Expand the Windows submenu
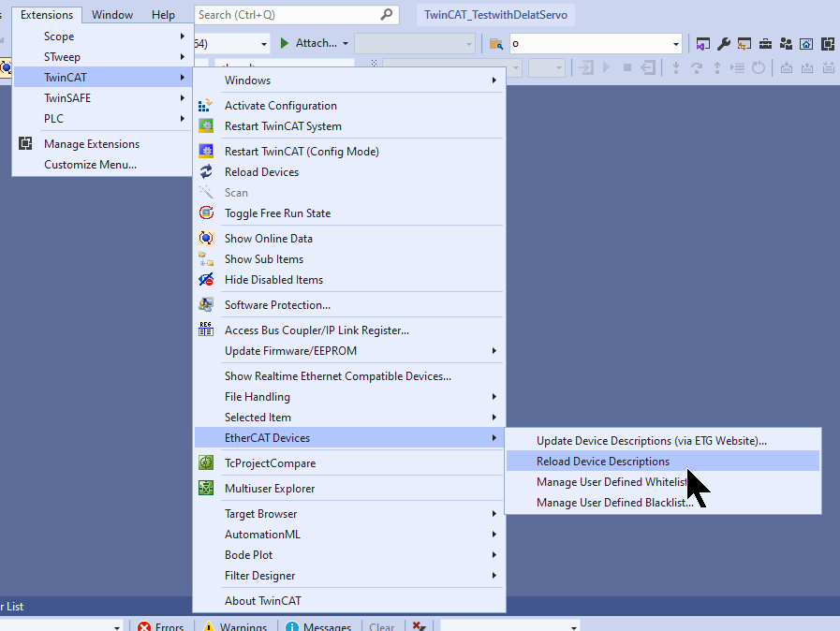840x631 pixels. pos(348,80)
